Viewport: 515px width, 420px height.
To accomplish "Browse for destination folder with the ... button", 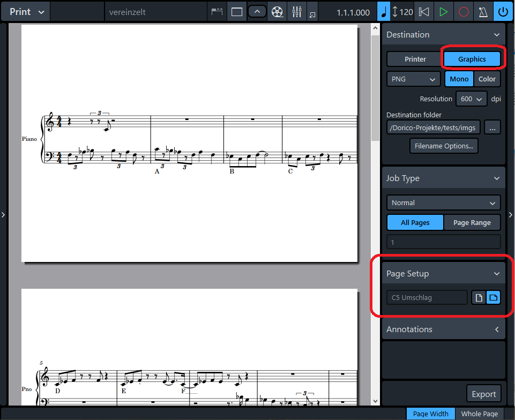I will point(492,127).
